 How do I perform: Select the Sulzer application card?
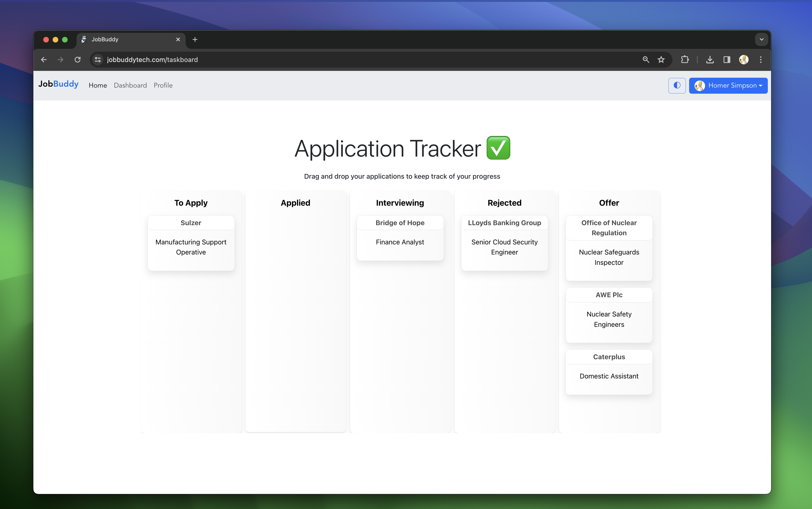point(191,243)
